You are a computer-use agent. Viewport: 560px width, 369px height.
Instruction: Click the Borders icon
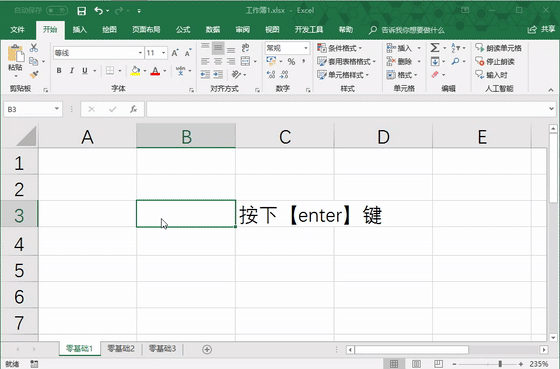point(110,71)
